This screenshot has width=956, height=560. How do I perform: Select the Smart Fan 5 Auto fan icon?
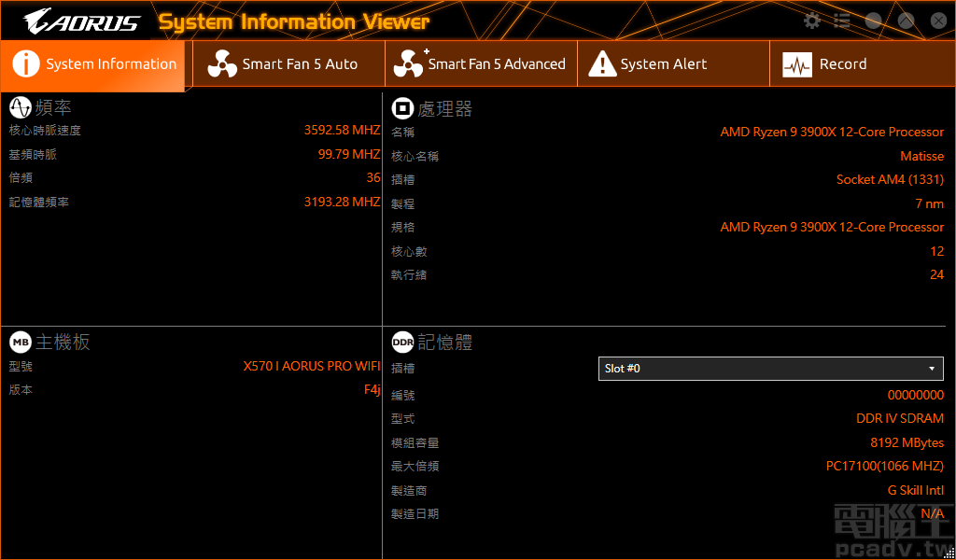pos(223,63)
